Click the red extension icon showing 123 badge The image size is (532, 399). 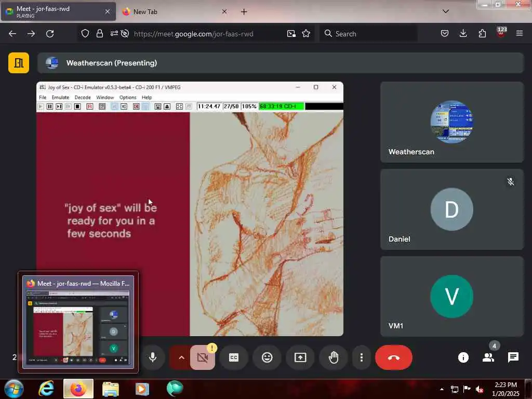(x=501, y=33)
